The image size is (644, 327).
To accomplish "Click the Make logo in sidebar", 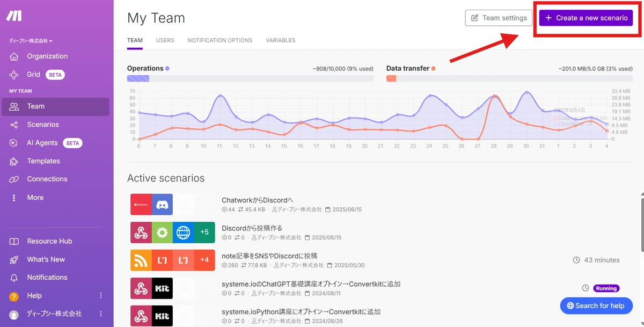I will pyautogui.click(x=14, y=16).
